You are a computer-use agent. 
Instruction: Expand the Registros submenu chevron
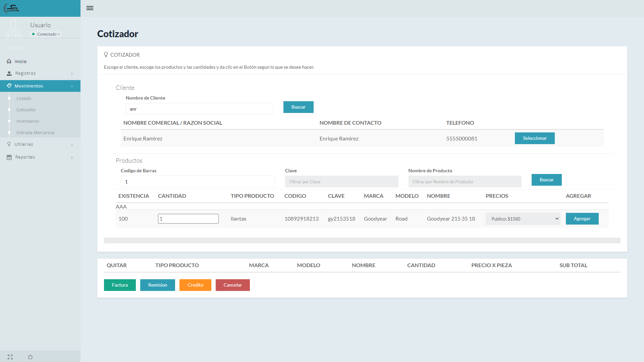[72, 74]
